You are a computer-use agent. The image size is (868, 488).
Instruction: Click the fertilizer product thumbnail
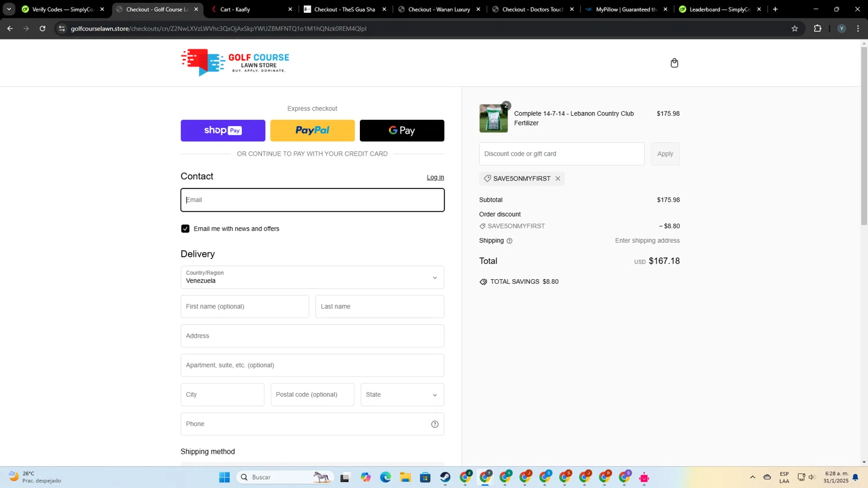[x=494, y=119]
